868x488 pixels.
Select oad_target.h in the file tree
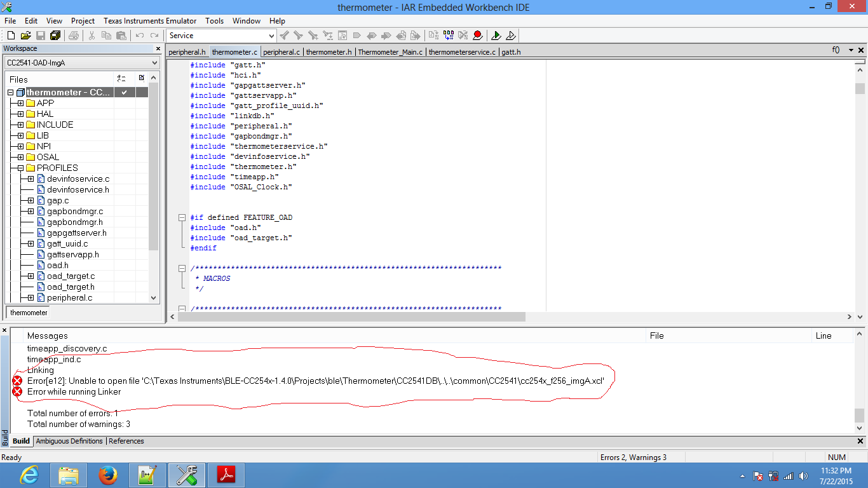(x=71, y=287)
